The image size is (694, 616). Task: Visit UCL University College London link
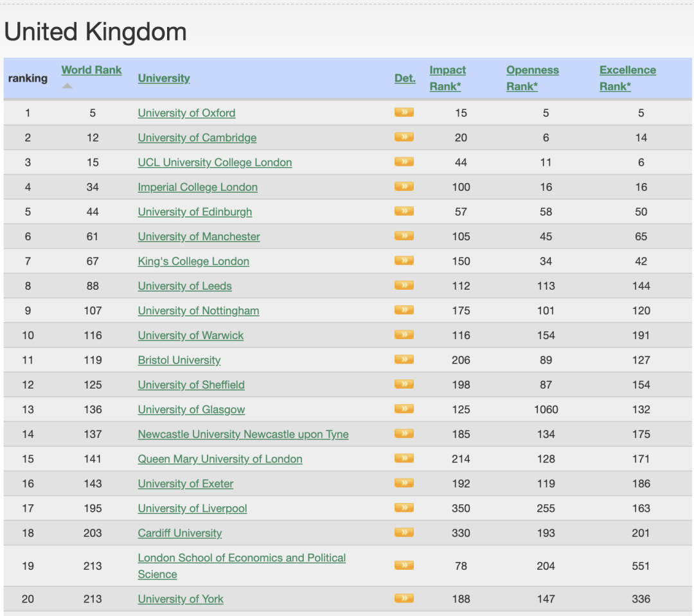tap(215, 163)
